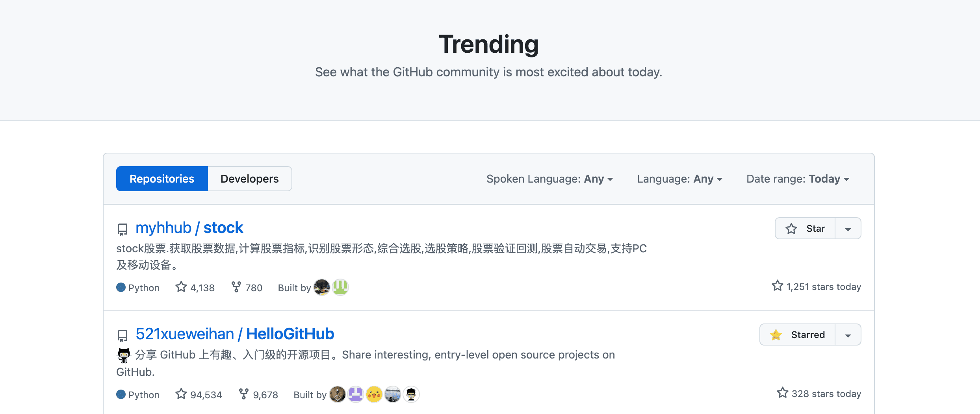
Task: Open the myhhub/stock repository link
Action: 189,227
